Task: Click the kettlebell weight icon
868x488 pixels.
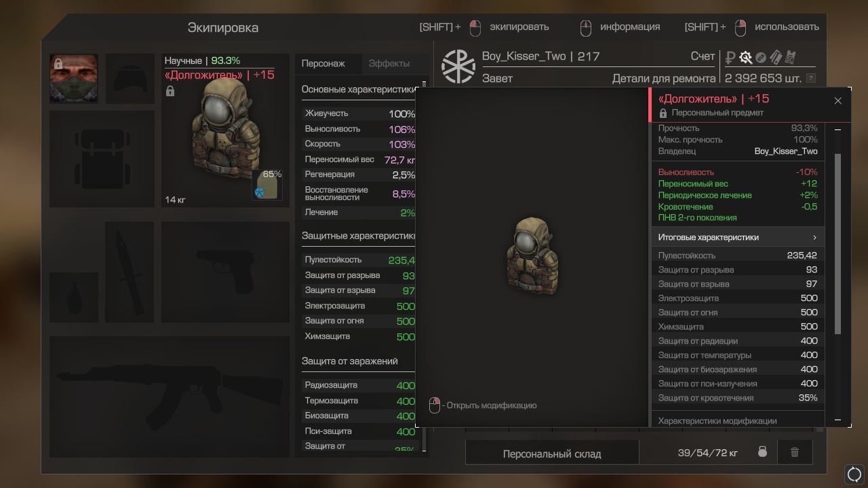Action: (x=762, y=452)
